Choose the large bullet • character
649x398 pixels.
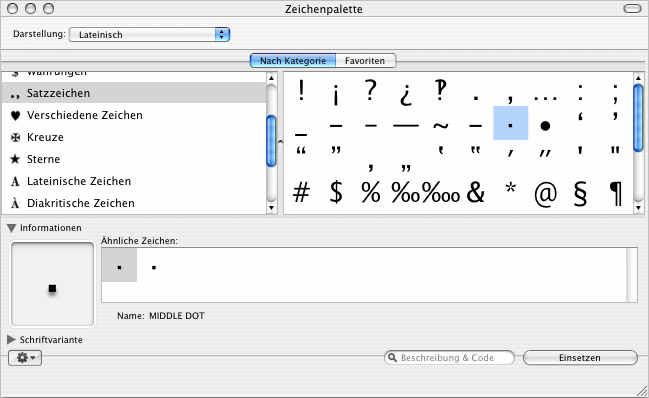click(x=545, y=125)
